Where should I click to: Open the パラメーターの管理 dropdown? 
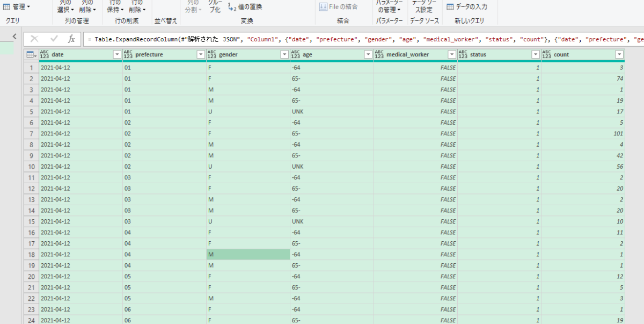(389, 6)
